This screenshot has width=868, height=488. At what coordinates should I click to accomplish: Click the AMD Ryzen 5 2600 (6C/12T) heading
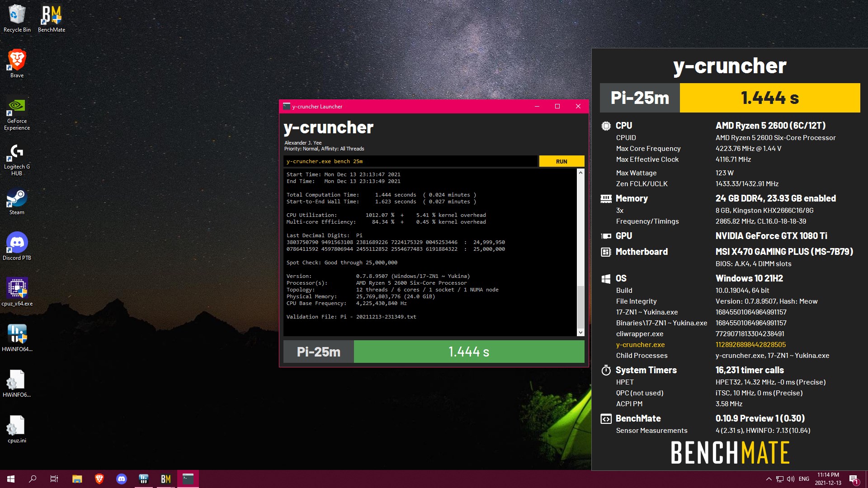point(770,126)
